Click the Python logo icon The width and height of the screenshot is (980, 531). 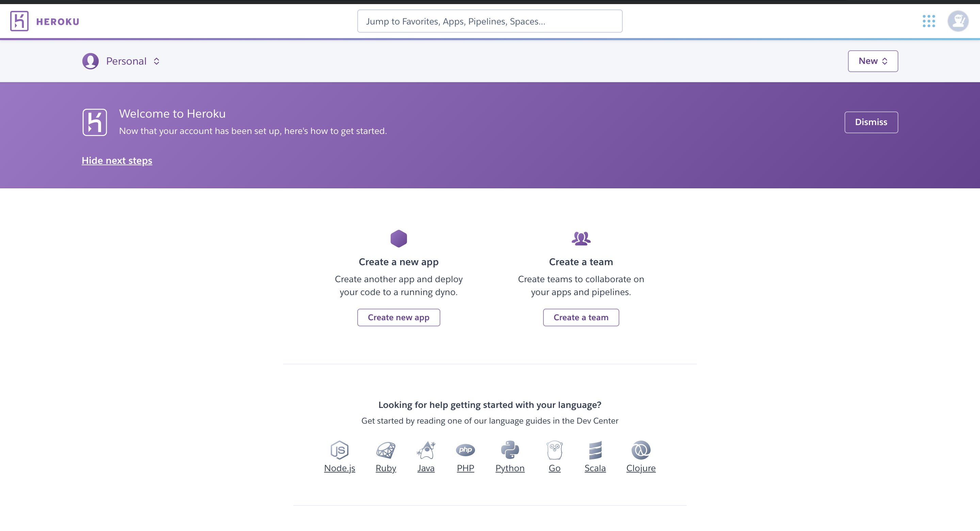[x=510, y=450]
